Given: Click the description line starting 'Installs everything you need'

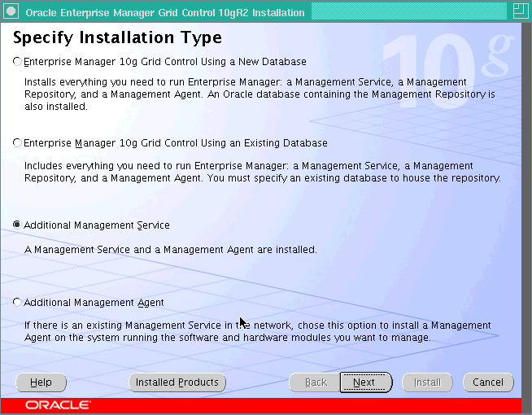Looking at the screenshot, I should 246,82.
